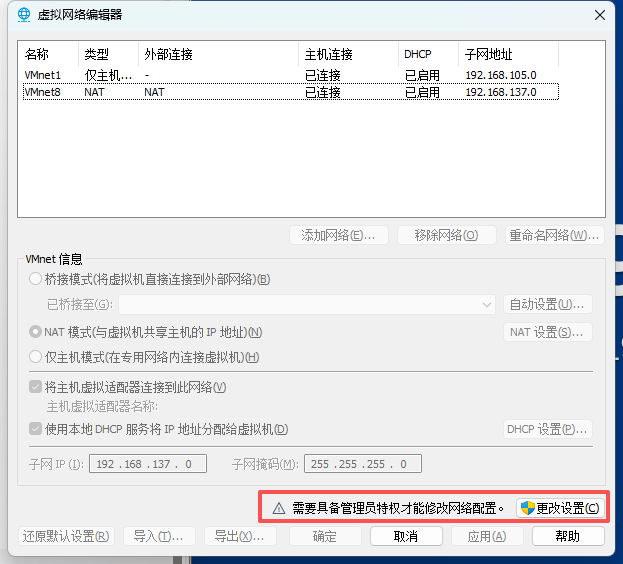Click subnet address 192.168.105.0

501,75
